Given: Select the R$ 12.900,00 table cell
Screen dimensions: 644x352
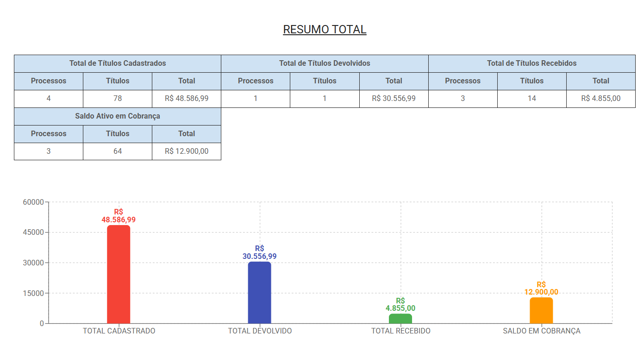Looking at the screenshot, I should tap(187, 151).
